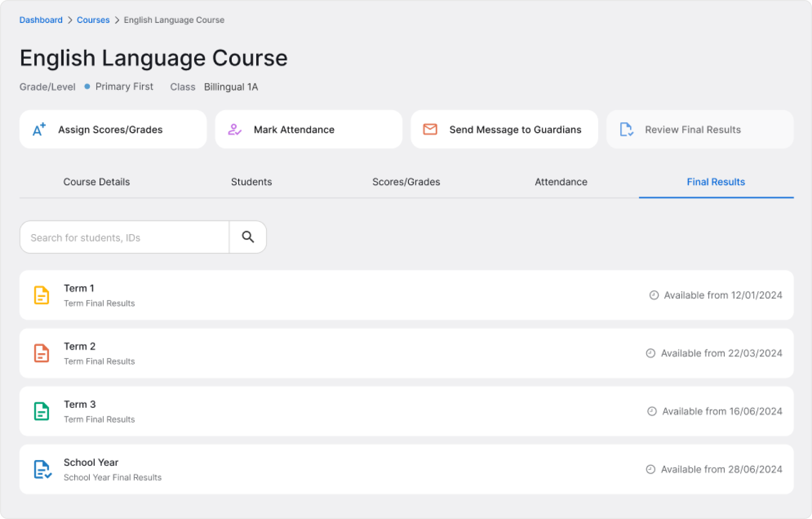The width and height of the screenshot is (812, 519).
Task: Go to the Attendance tab
Action: pos(561,182)
